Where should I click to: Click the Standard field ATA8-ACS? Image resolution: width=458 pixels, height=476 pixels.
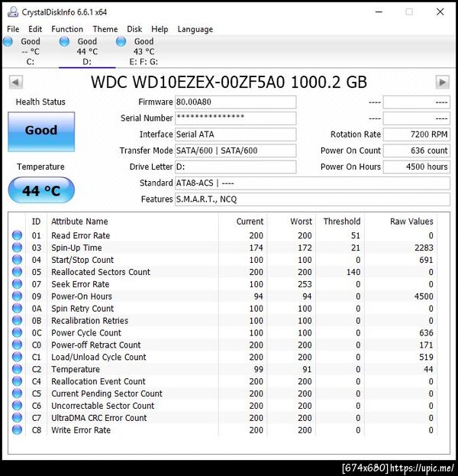312,183
